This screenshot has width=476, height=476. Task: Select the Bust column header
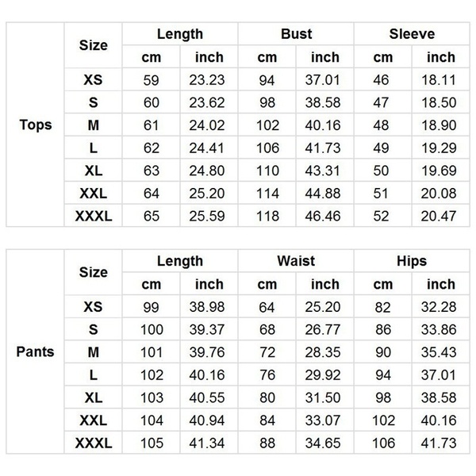pos(296,34)
